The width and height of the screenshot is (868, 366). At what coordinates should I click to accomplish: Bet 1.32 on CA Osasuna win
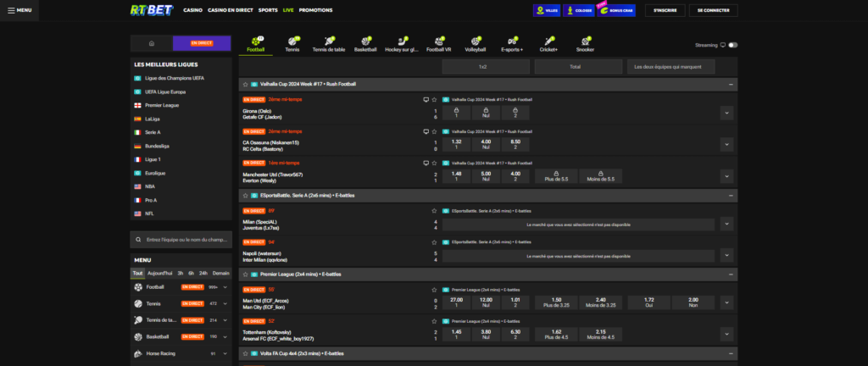(x=457, y=145)
